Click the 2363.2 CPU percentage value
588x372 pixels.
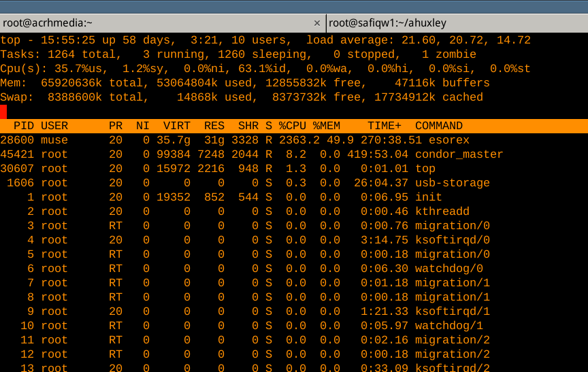299,140
